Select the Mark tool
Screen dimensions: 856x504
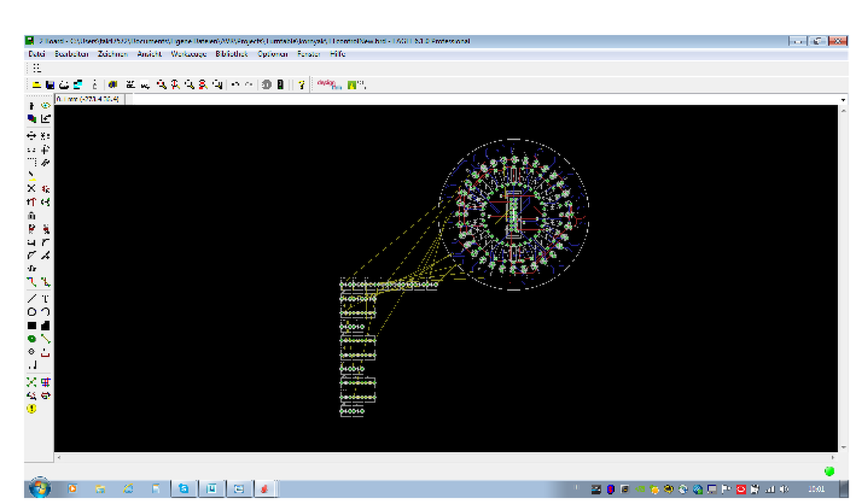tap(45, 119)
